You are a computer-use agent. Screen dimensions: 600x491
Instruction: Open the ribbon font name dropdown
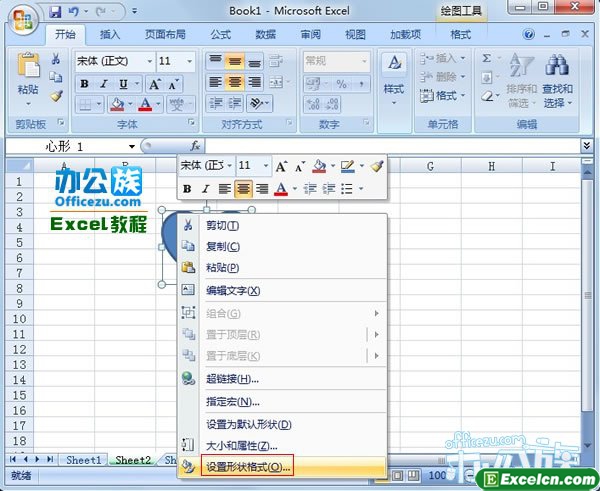[x=150, y=62]
